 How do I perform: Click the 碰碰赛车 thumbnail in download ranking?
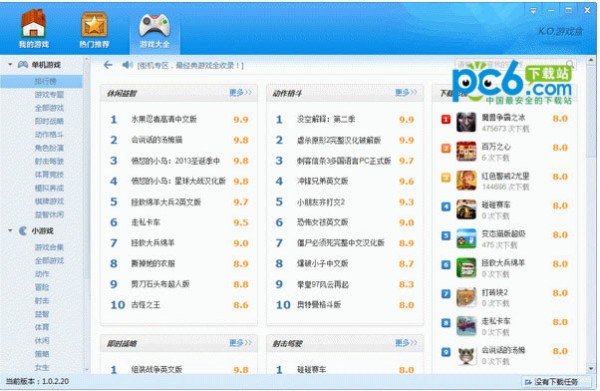pos(466,209)
